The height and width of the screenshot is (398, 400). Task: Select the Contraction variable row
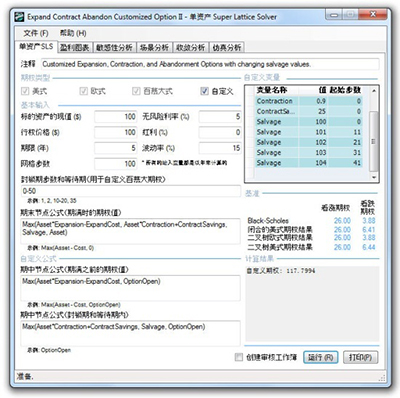(x=309, y=101)
